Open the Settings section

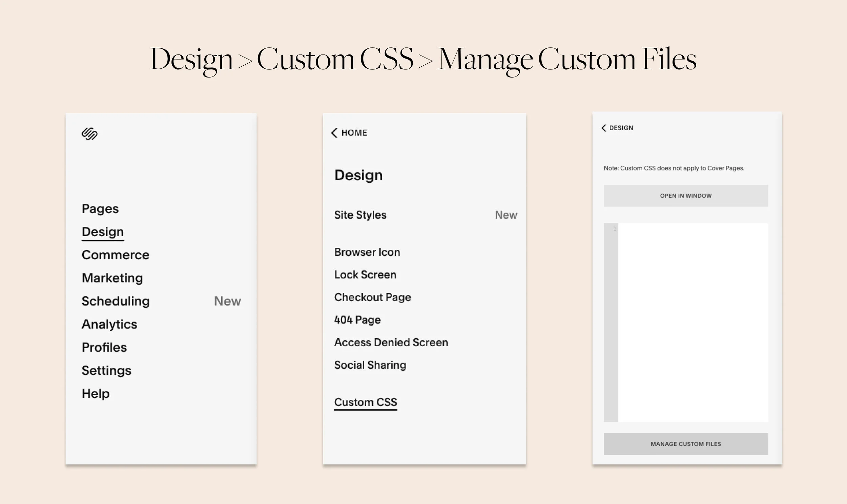coord(106,370)
